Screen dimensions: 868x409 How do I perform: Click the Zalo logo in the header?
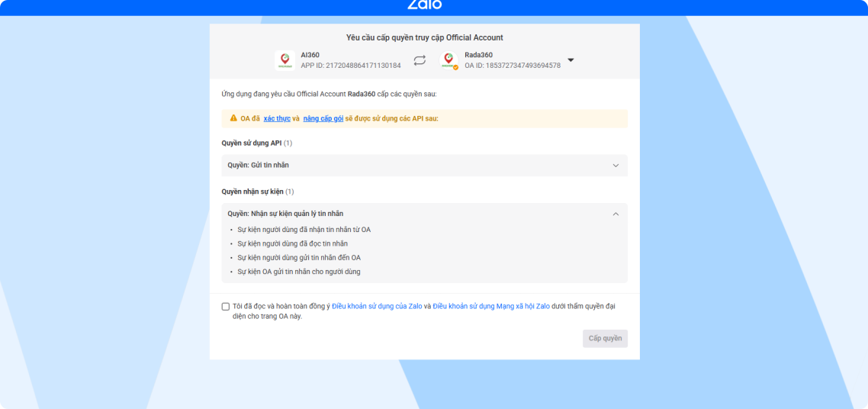click(x=424, y=5)
